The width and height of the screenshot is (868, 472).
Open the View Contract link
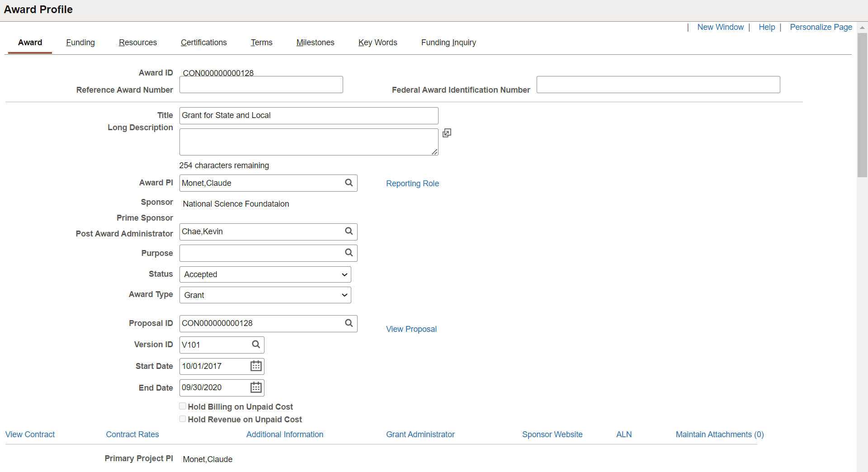30,434
